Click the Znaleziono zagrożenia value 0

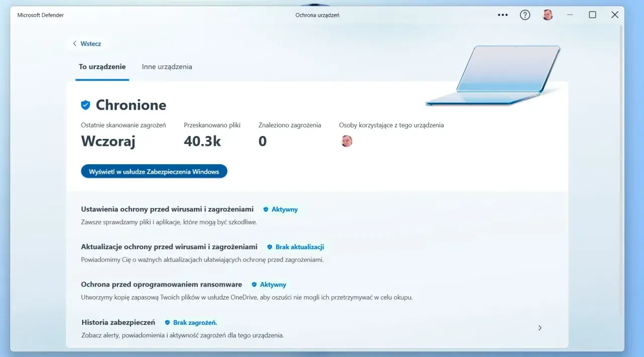262,141
